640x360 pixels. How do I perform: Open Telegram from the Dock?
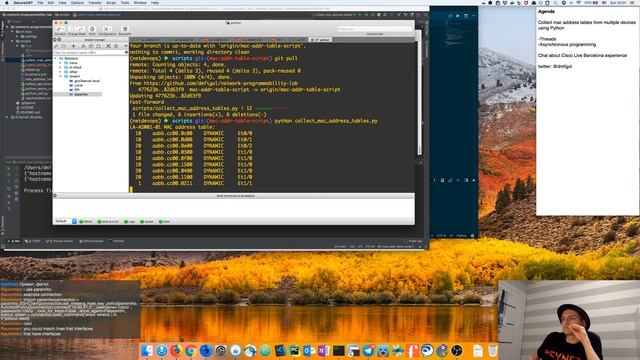[x=369, y=351]
